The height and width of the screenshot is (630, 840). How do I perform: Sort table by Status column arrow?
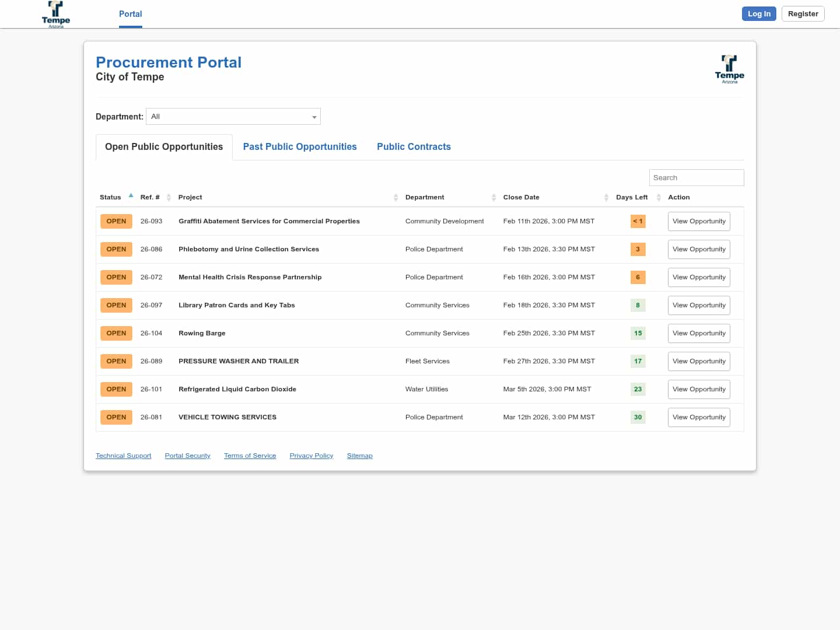(x=131, y=196)
